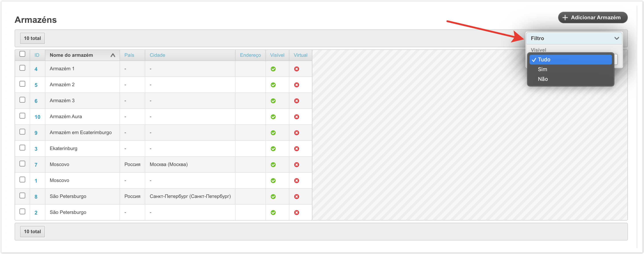
Task: Select Não in the visibility dropdown
Action: 543,79
